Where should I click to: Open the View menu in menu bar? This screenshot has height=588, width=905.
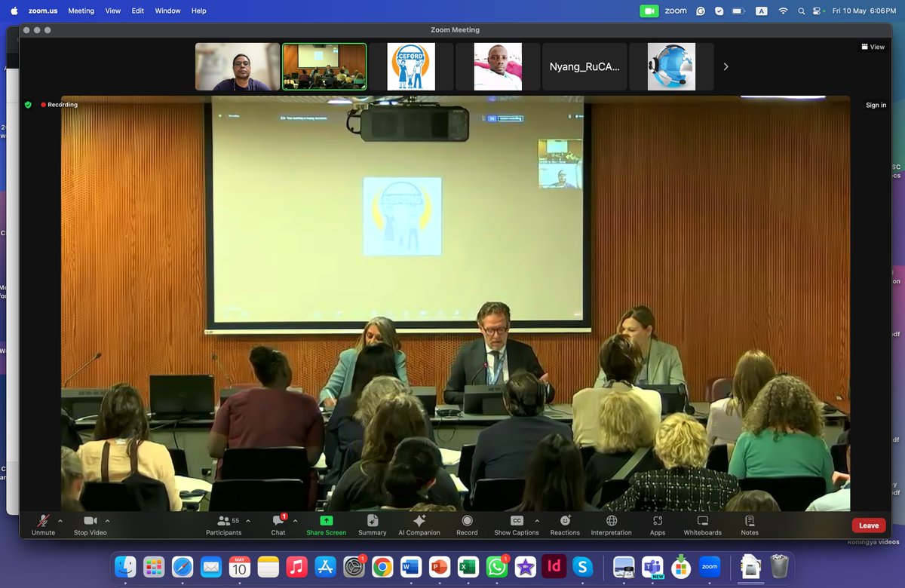112,11
